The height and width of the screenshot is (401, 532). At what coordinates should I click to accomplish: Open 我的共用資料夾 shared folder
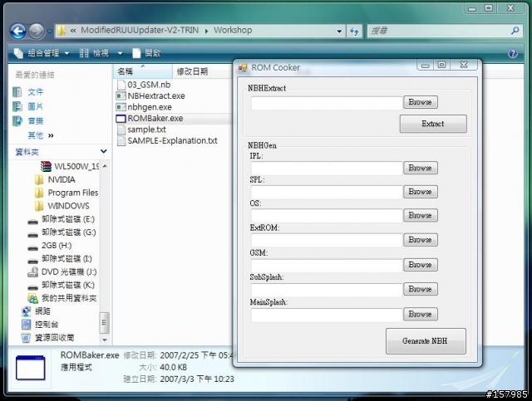(x=62, y=298)
